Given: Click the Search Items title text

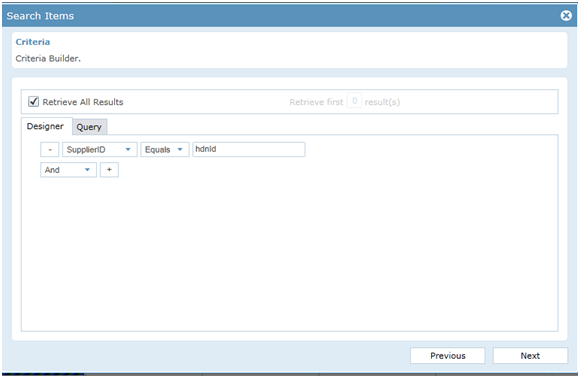Looking at the screenshot, I should [40, 16].
